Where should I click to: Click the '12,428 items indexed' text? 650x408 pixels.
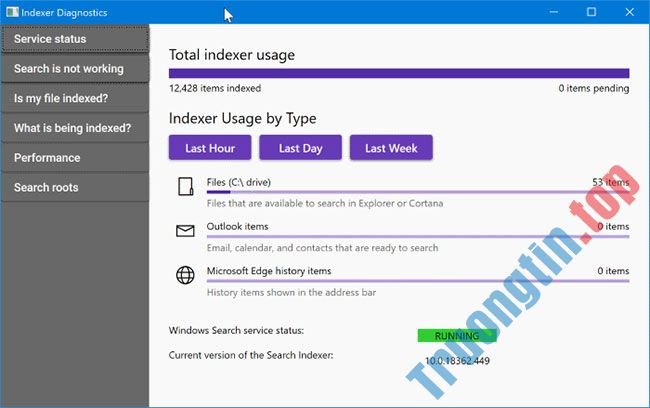pos(215,88)
